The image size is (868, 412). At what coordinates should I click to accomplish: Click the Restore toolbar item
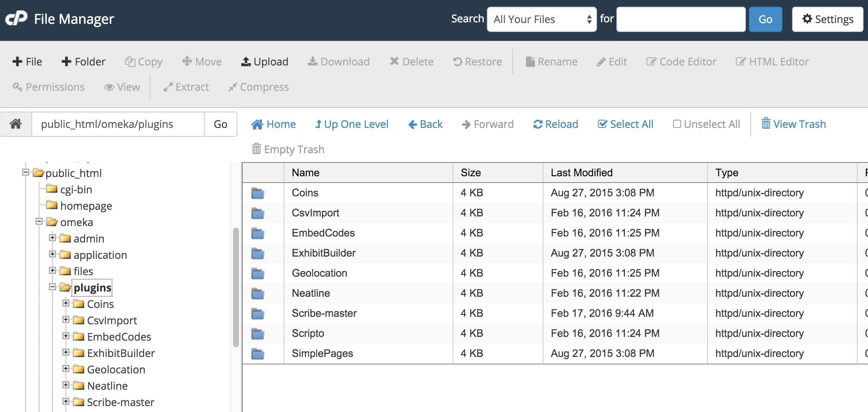tap(478, 62)
